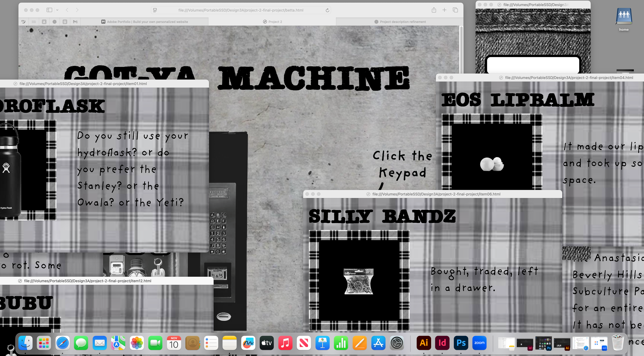Toggle the Safari sidebar
Image resolution: width=644 pixels, height=356 pixels.
tap(49, 10)
